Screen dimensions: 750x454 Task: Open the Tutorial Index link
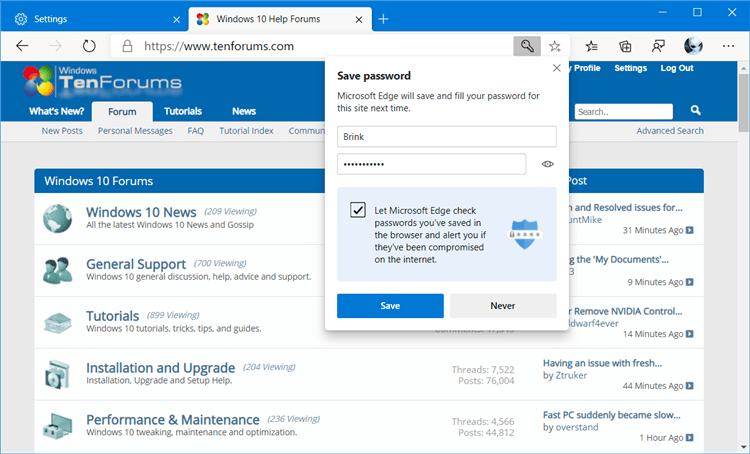pos(246,131)
